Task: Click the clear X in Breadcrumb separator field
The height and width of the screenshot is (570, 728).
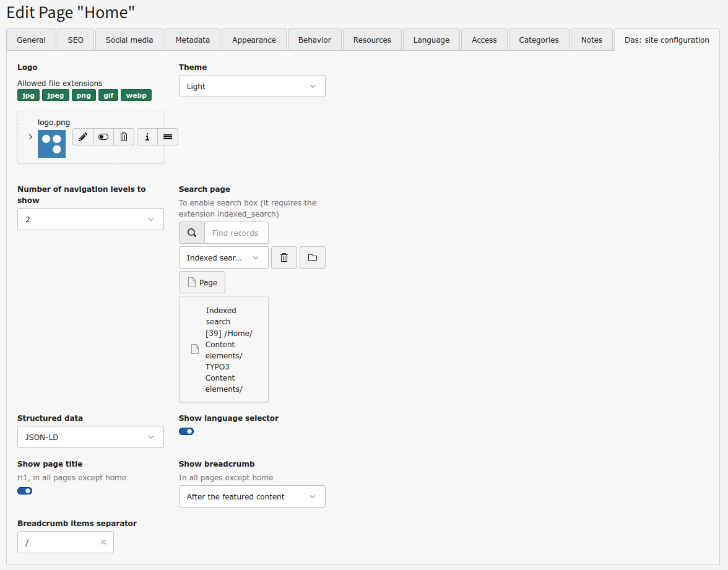Action: click(103, 542)
